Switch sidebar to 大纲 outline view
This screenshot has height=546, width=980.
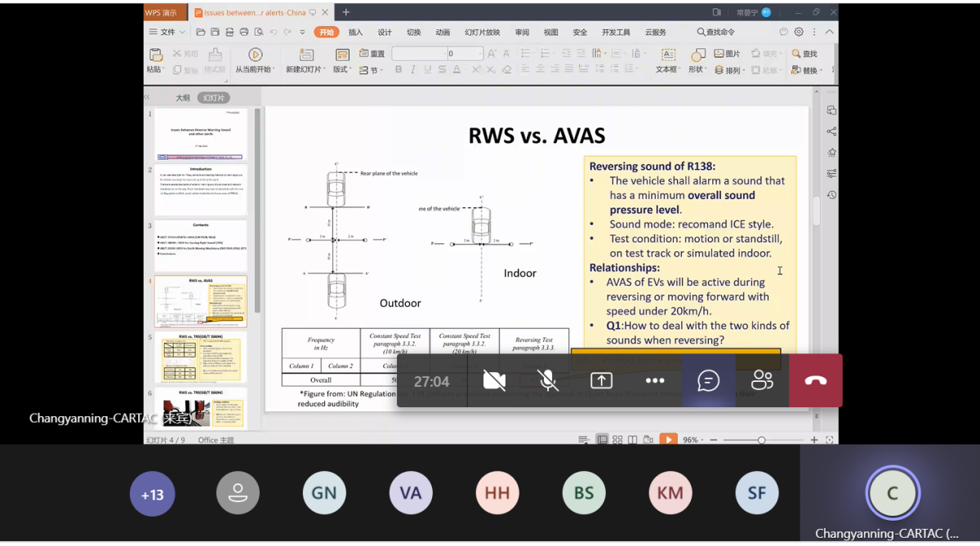(183, 98)
